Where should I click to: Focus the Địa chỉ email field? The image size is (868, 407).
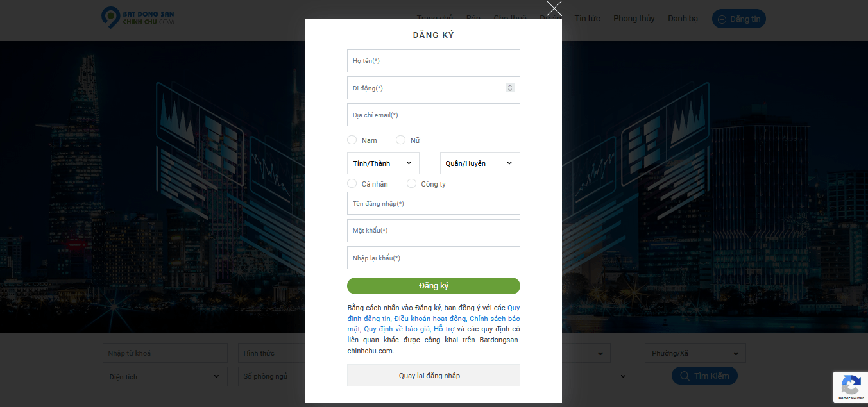[434, 115]
